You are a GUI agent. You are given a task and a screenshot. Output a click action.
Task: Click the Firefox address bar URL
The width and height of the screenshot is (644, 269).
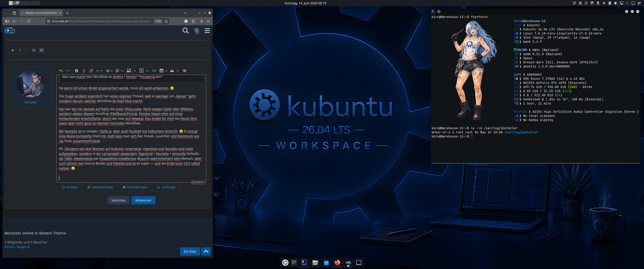(x=102, y=21)
